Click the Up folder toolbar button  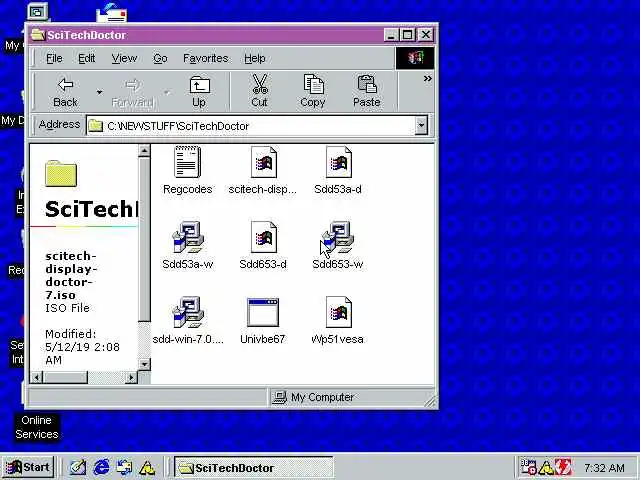199,92
